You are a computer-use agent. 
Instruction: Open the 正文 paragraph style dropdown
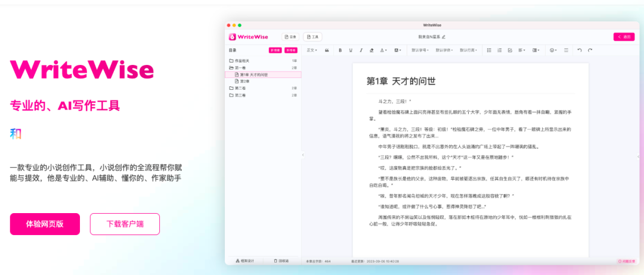[x=312, y=51]
